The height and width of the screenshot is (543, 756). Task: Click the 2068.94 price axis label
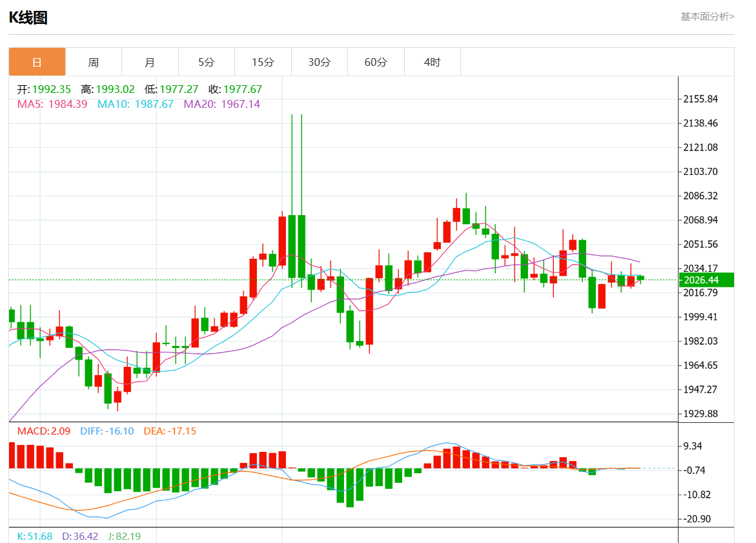(700, 220)
